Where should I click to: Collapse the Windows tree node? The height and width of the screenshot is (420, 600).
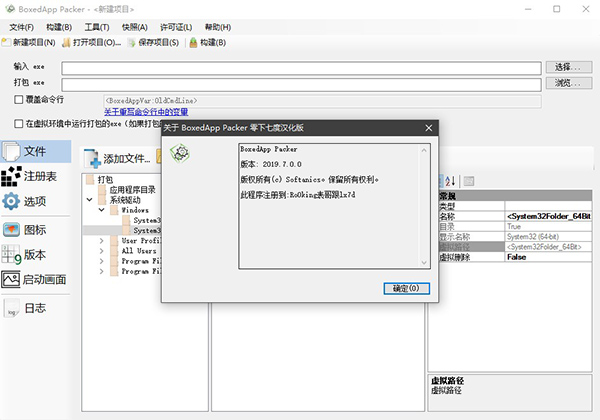(102, 210)
